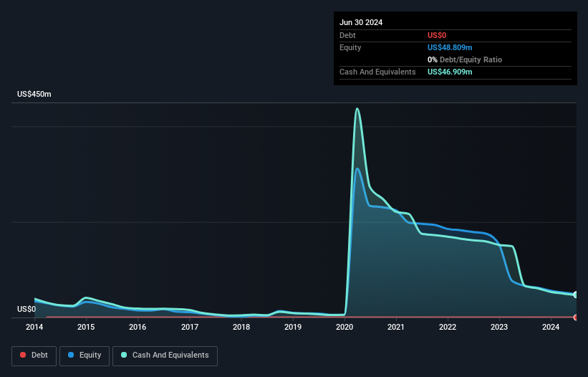Select the red Debt endpoint marker on chart

click(576, 318)
